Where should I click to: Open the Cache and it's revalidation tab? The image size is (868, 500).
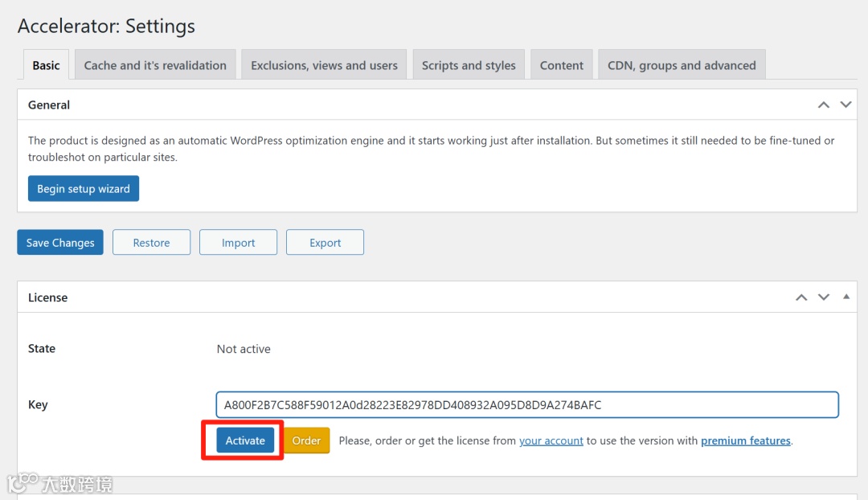[155, 65]
